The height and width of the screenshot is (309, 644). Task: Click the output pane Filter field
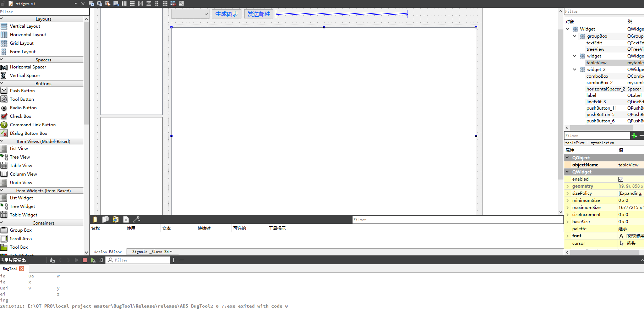coord(138,260)
